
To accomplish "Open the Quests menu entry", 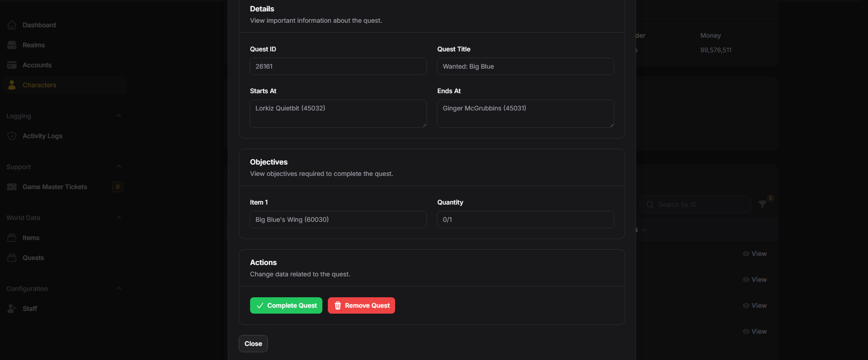I will (33, 258).
